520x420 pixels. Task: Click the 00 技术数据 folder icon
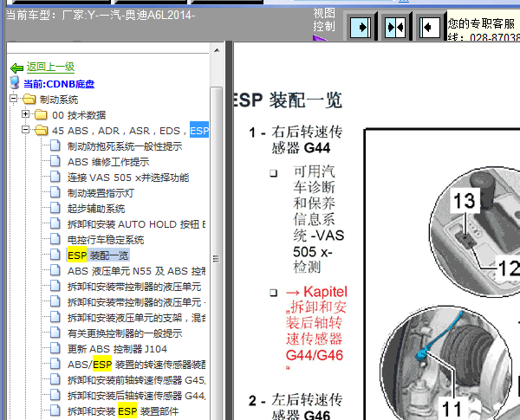point(41,114)
